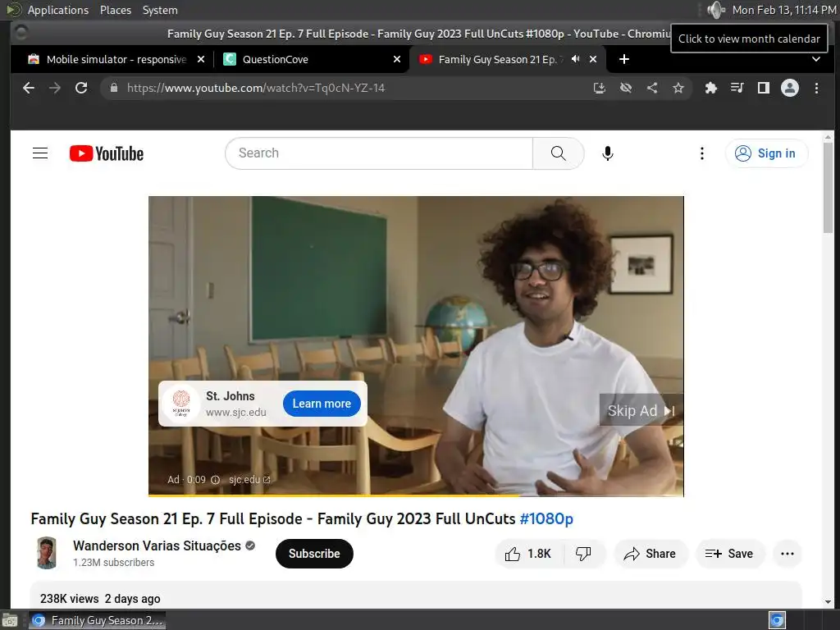This screenshot has height=630, width=840.
Task: Open the extensions puzzle icon
Action: [711, 88]
